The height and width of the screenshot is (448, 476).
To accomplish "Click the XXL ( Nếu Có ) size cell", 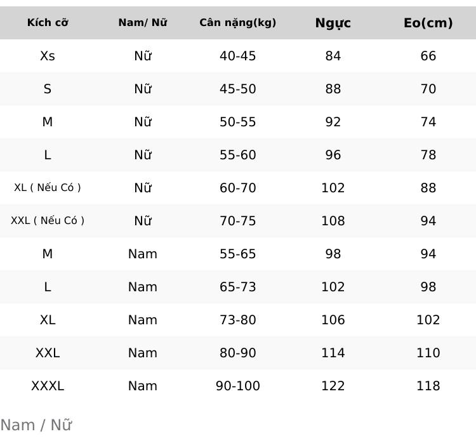I will point(48,221).
